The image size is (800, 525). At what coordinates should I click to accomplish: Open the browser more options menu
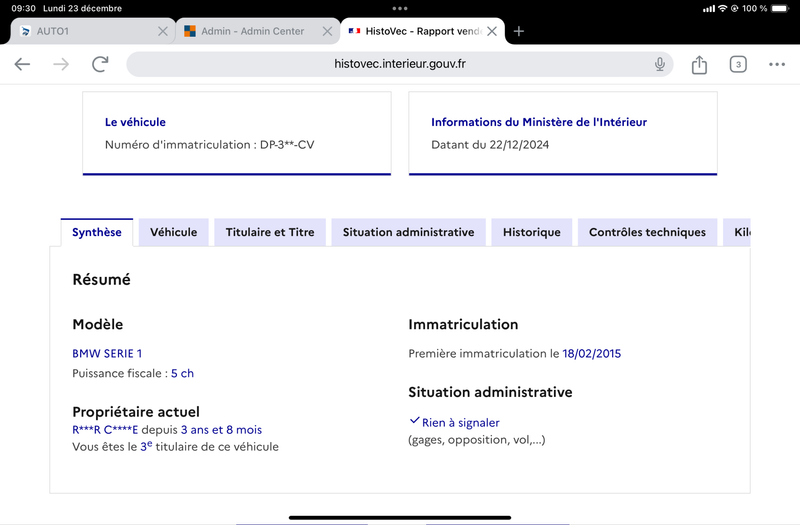[777, 64]
